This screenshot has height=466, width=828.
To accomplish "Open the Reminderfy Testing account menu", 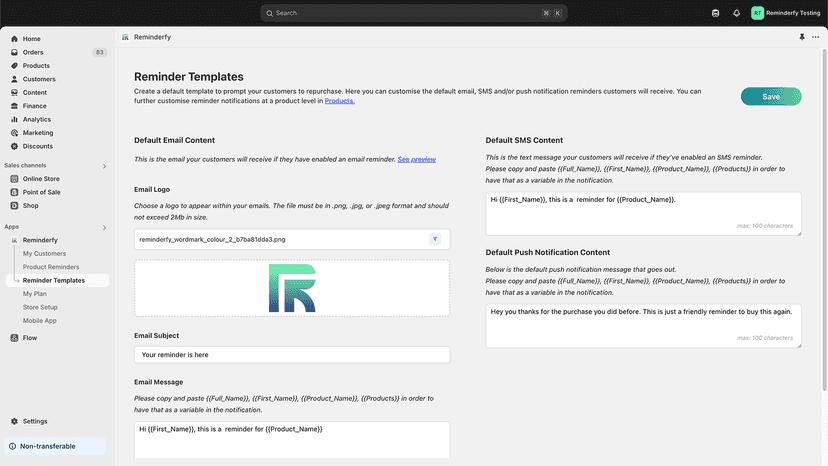I will [x=785, y=13].
